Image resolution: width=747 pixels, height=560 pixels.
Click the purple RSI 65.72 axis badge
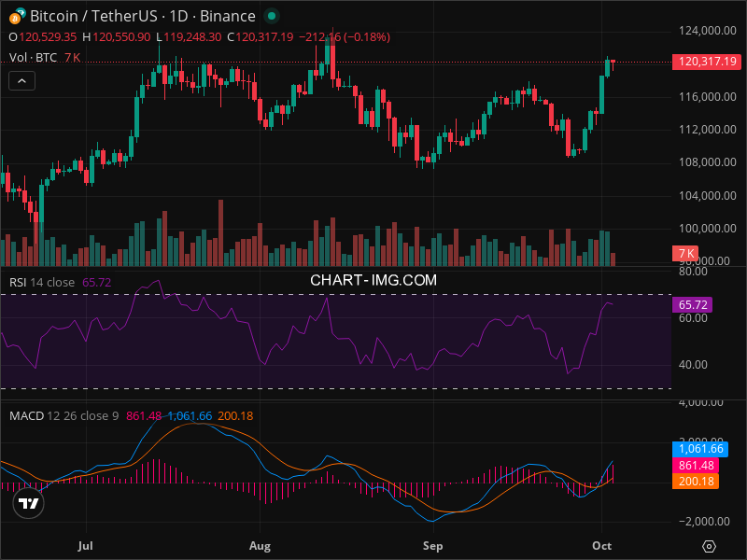692,305
